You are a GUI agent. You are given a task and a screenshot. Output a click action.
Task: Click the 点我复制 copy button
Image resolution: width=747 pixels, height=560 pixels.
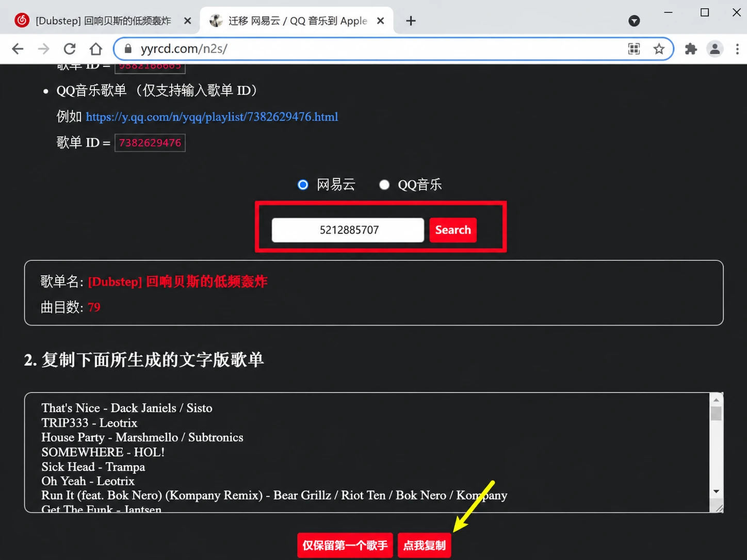pos(425,546)
